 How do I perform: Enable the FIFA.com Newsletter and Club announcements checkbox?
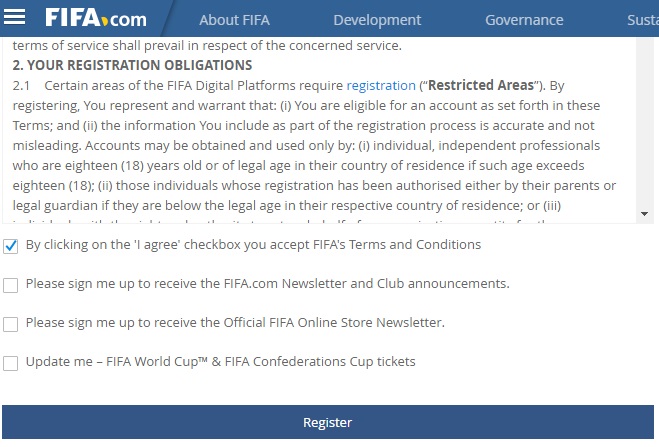(11, 285)
